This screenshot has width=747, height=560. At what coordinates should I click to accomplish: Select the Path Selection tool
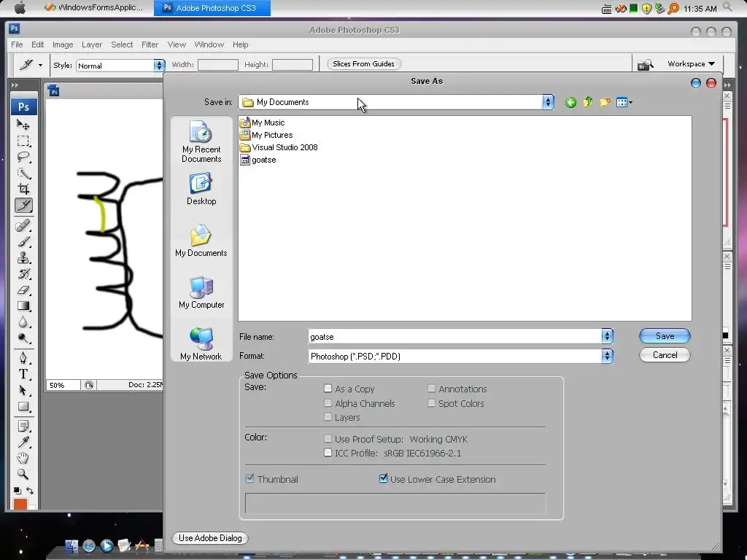(x=23, y=391)
